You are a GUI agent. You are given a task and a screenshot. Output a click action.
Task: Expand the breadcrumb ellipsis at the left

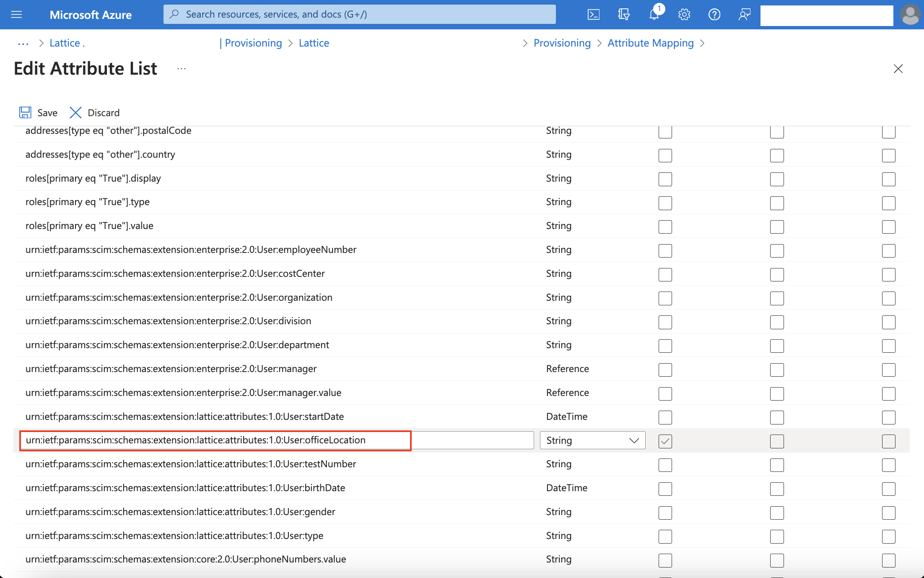point(23,43)
